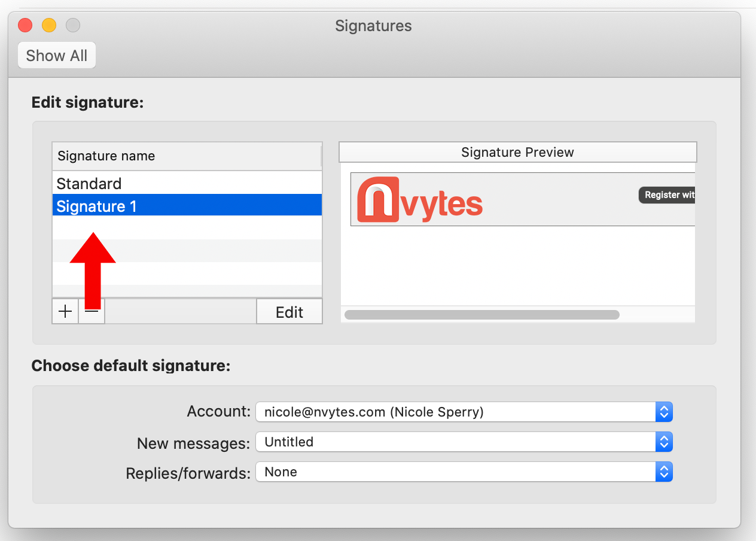Minimize the window with the yellow button
The height and width of the screenshot is (541, 756).
point(49,26)
